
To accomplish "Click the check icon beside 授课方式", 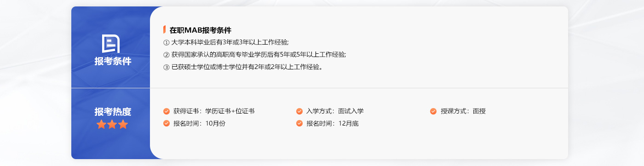I will tap(433, 111).
